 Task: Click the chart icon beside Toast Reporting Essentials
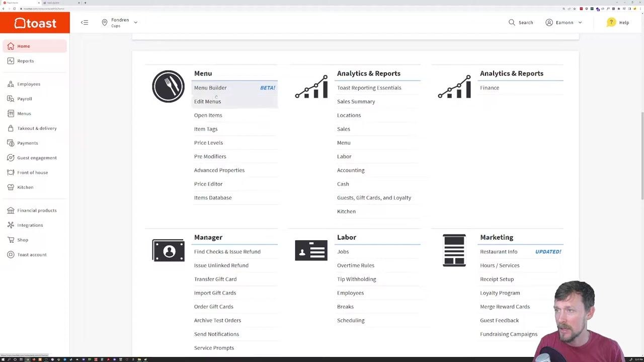[x=311, y=86]
